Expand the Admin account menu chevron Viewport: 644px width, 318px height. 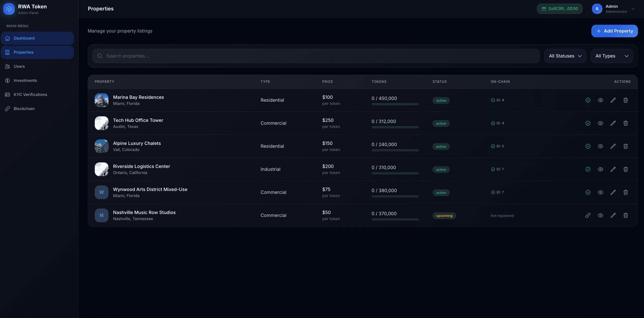click(x=633, y=9)
